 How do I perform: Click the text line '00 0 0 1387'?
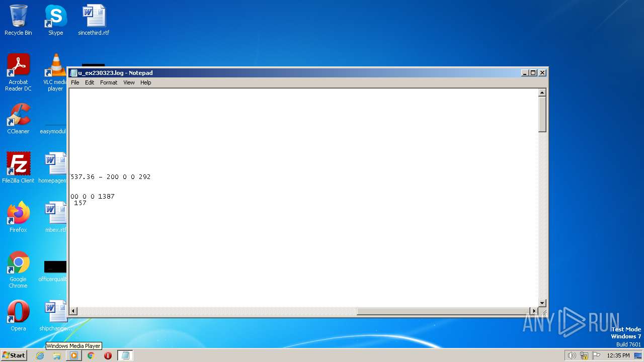(93, 197)
